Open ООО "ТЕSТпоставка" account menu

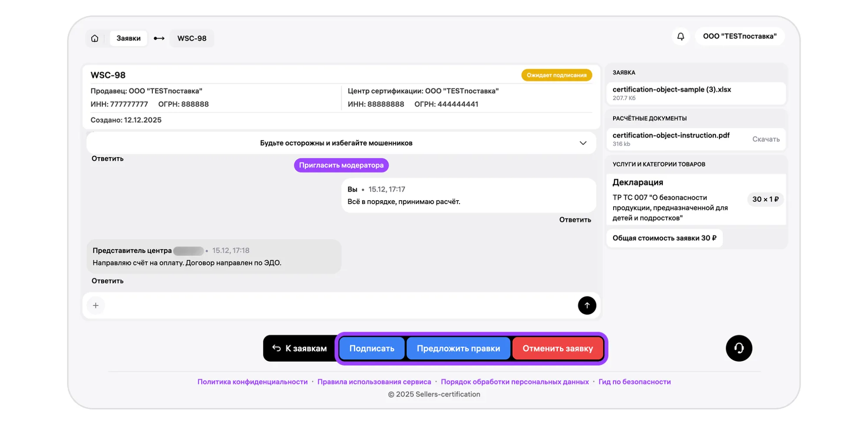[x=739, y=36]
